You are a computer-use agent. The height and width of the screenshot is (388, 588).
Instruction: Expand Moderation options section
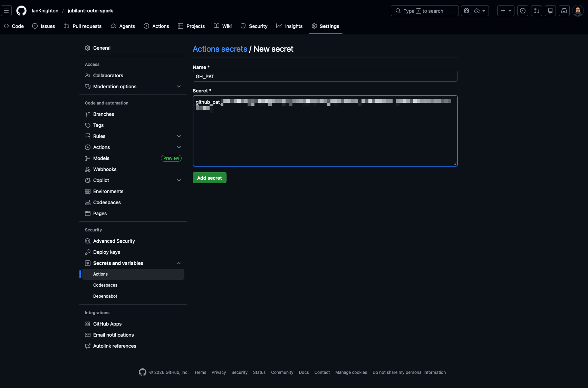click(133, 87)
